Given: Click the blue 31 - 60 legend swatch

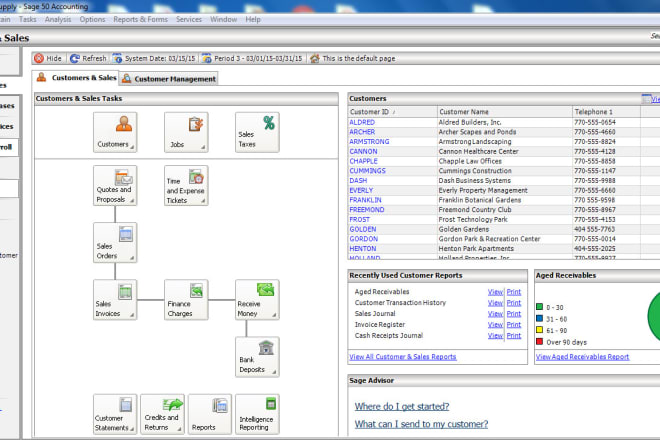Looking at the screenshot, I should (x=539, y=318).
